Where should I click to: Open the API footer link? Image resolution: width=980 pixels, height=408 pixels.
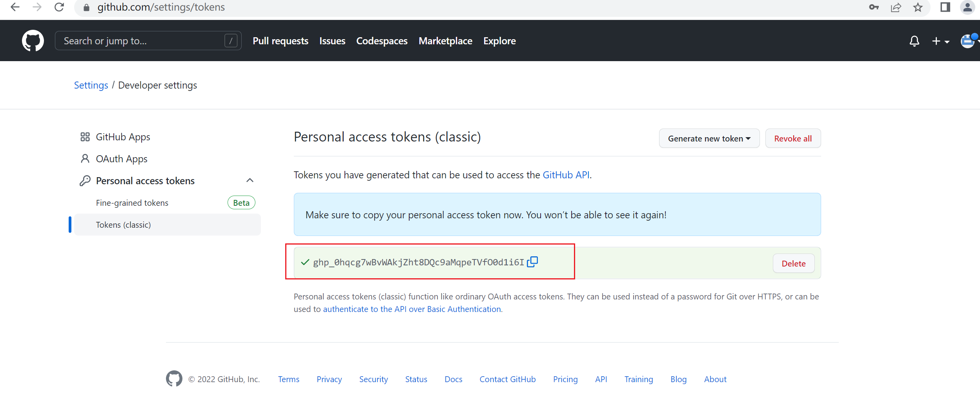coord(601,379)
